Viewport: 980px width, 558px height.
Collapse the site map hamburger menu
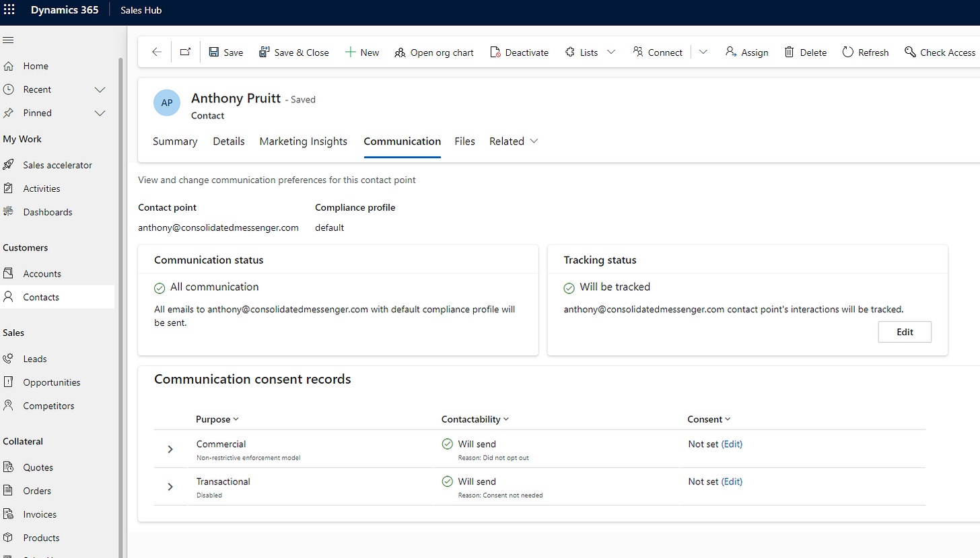coord(8,40)
